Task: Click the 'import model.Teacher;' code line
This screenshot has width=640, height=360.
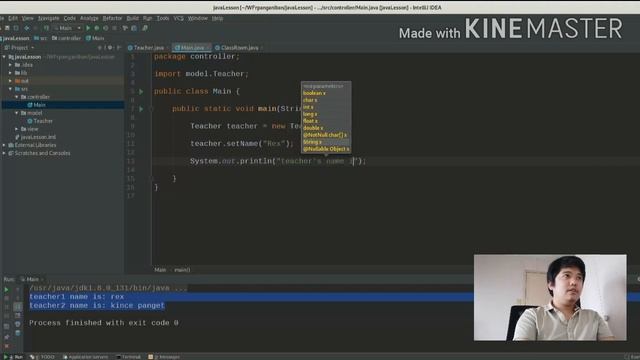Action: pos(201,74)
